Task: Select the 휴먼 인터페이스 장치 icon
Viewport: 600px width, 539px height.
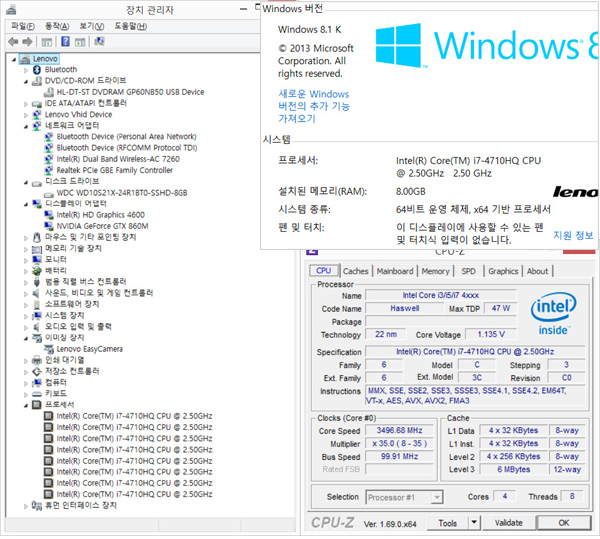Action: [37, 506]
